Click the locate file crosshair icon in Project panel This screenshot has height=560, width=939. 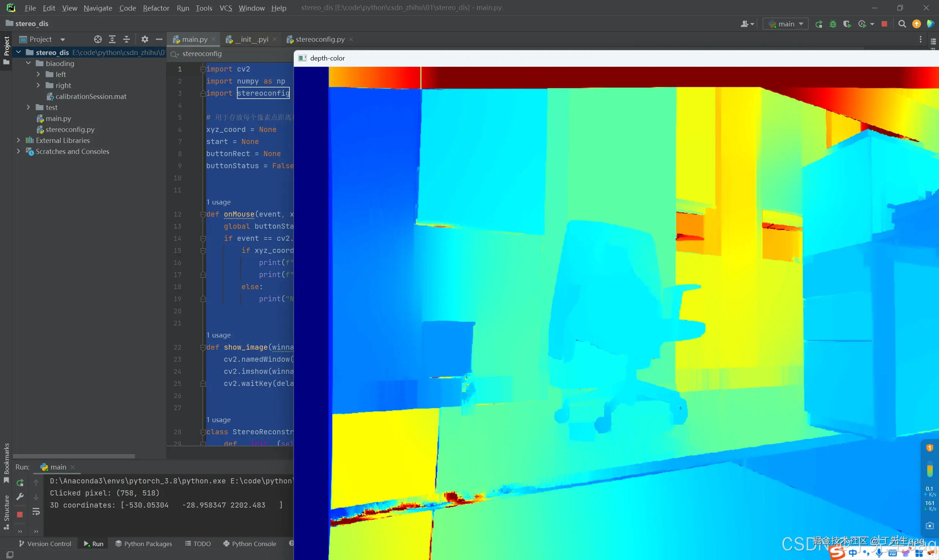(x=98, y=39)
